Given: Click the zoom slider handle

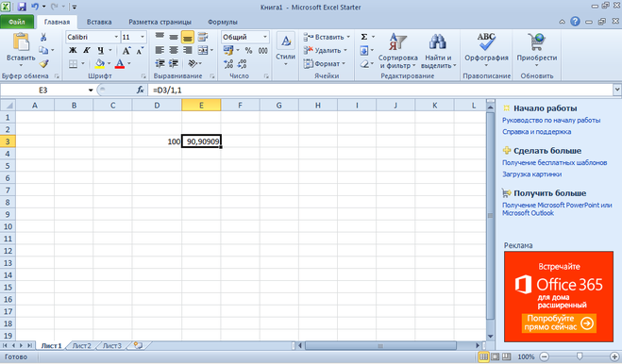Looking at the screenshot, I should (x=580, y=356).
